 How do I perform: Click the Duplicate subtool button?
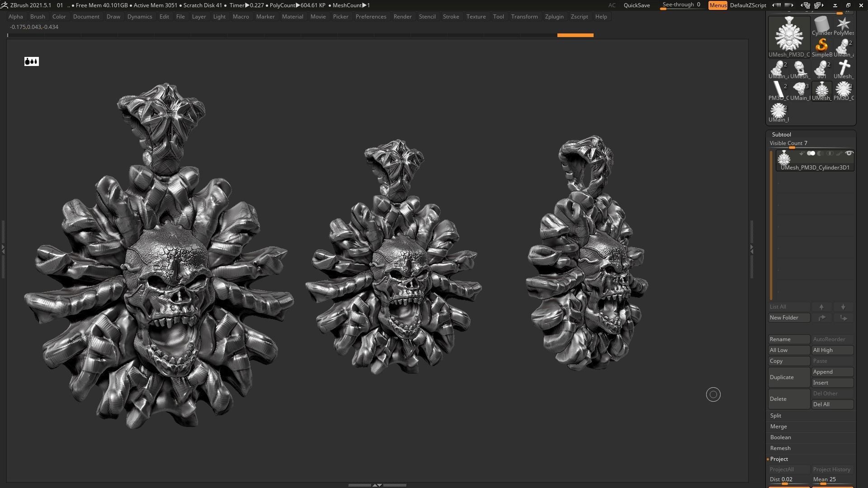pyautogui.click(x=789, y=377)
